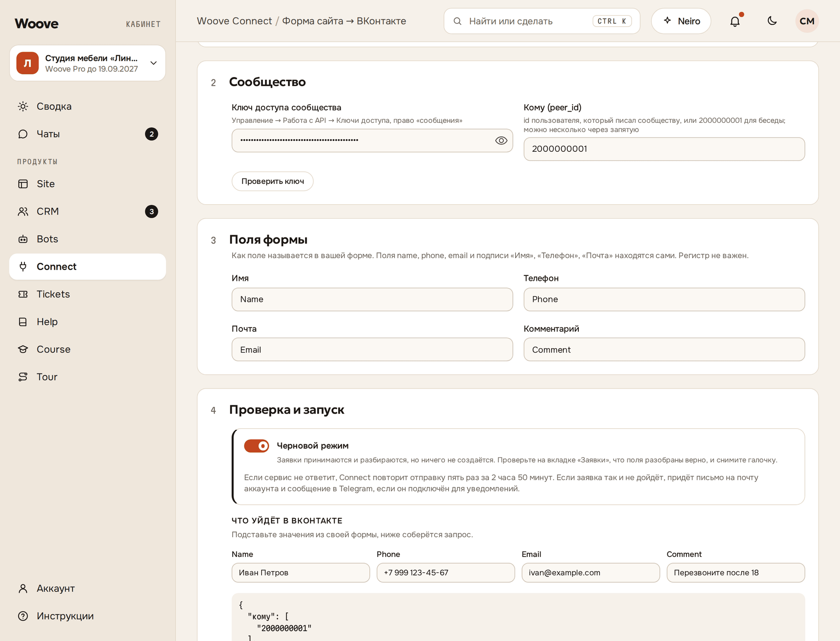The height and width of the screenshot is (641, 840).
Task: Click CTRL K shortcut hint
Action: click(612, 21)
